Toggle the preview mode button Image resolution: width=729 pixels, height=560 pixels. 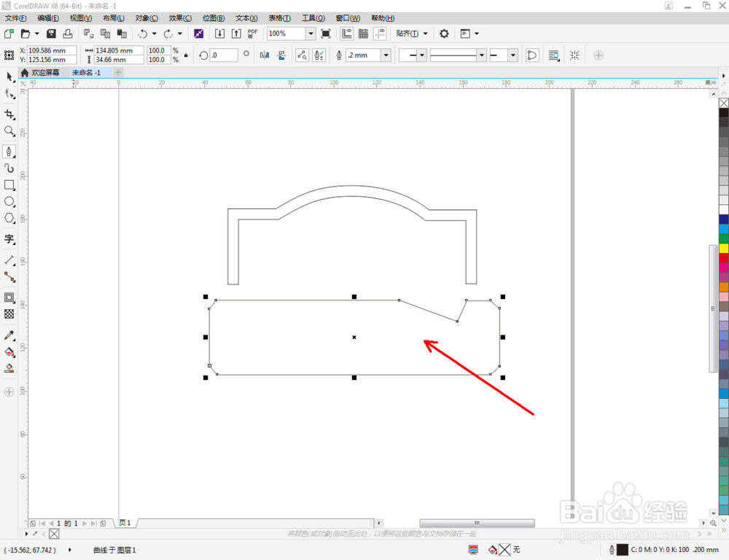[303, 55]
